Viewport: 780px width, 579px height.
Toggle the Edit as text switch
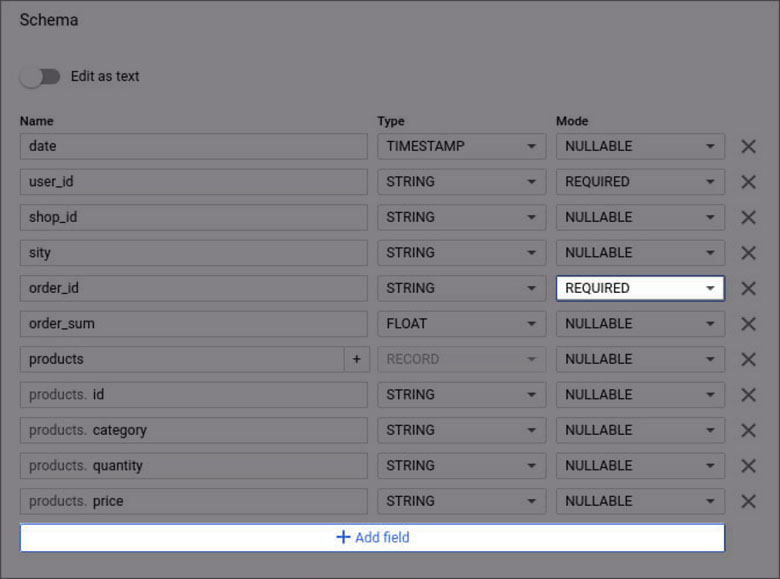pyautogui.click(x=40, y=76)
